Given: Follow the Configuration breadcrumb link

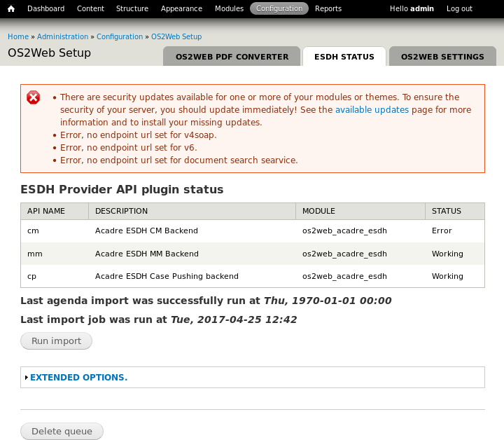Looking at the screenshot, I should 120,36.
